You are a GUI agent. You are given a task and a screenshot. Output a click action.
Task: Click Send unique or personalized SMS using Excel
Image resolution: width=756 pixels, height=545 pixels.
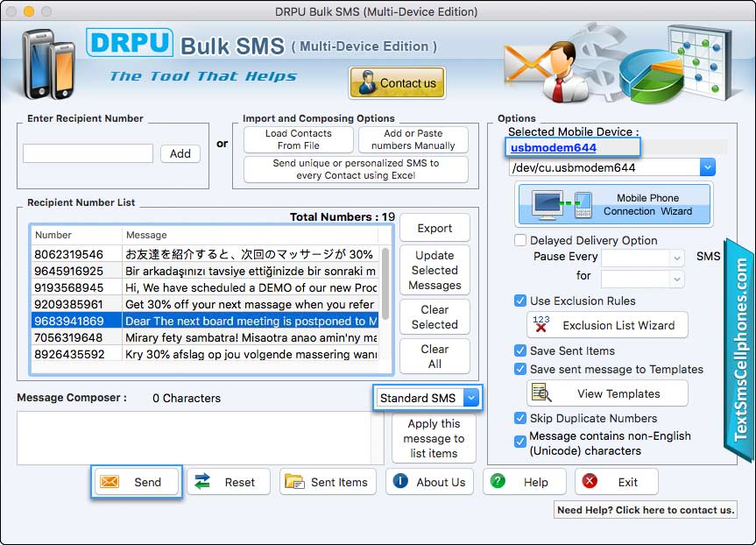pyautogui.click(x=356, y=169)
